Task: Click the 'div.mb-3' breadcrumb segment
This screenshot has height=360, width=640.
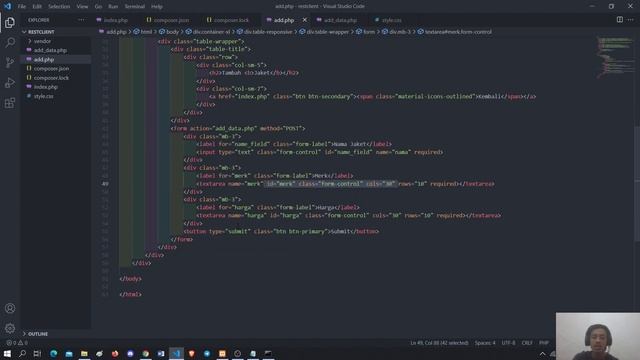Action: click(400, 32)
